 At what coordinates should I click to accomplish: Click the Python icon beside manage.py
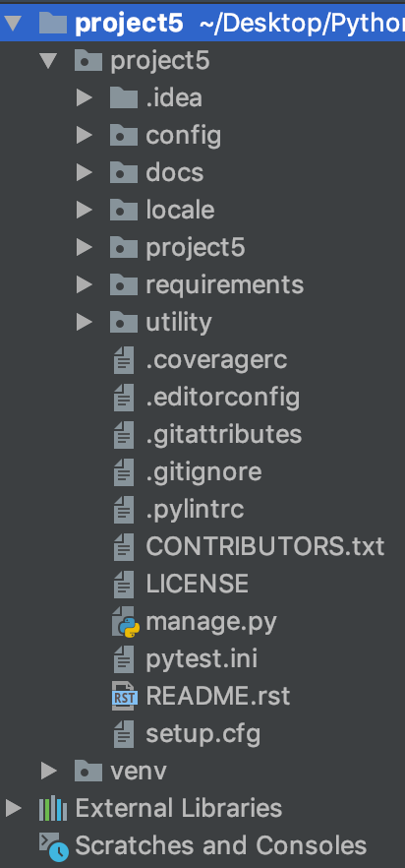click(x=125, y=622)
